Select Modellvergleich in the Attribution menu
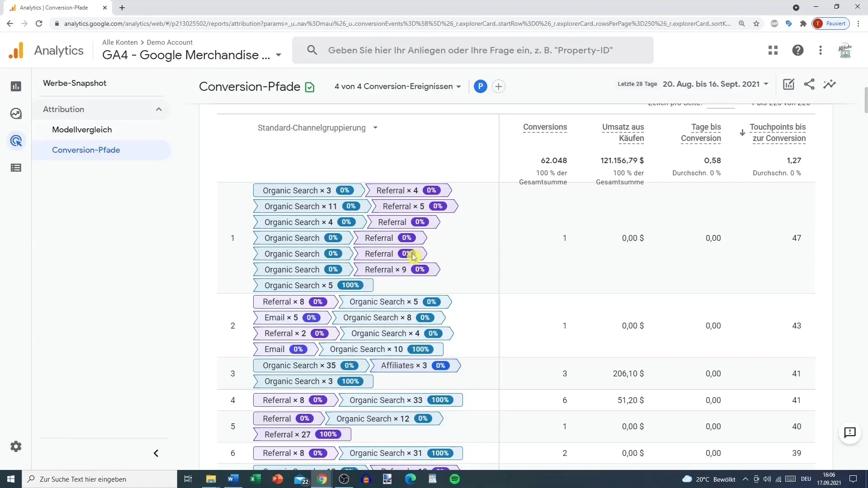This screenshot has height=488, width=868. click(x=82, y=130)
